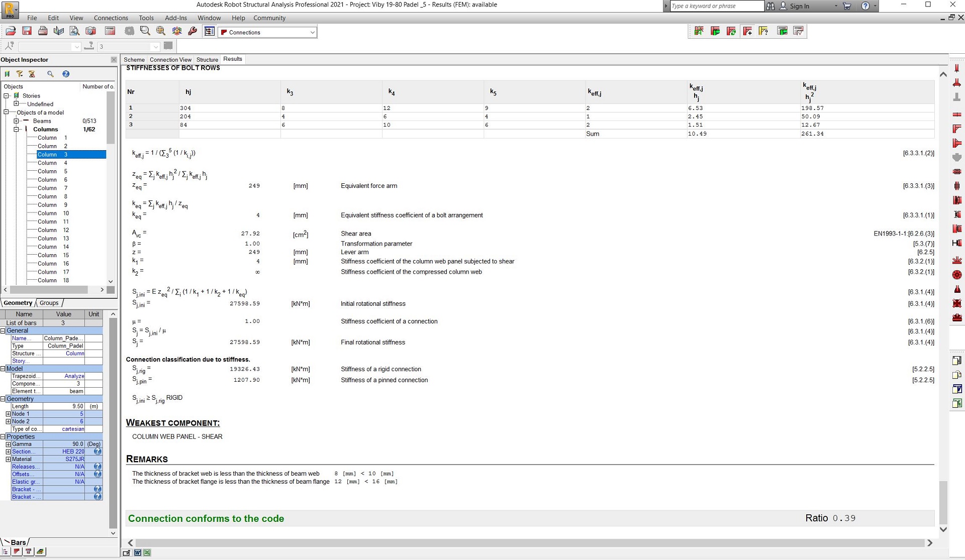Collapse the Columns tree node
The width and height of the screenshot is (965, 560).
(x=16, y=129)
